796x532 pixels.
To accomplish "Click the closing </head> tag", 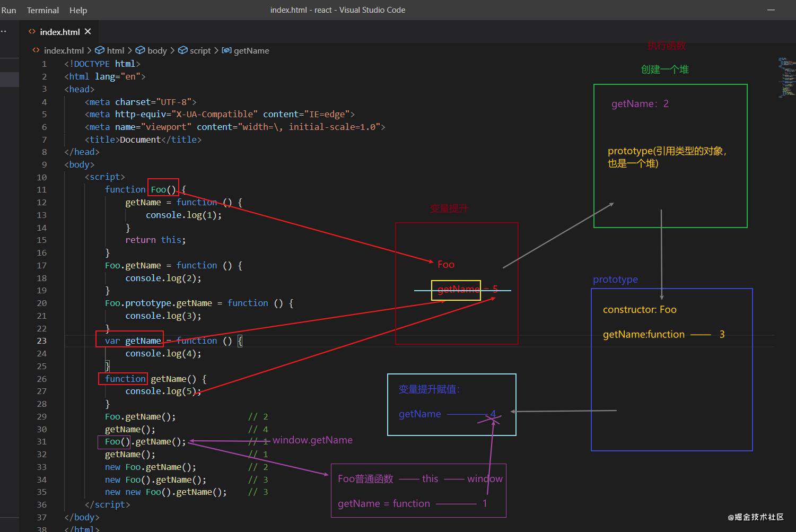I will click(x=82, y=152).
